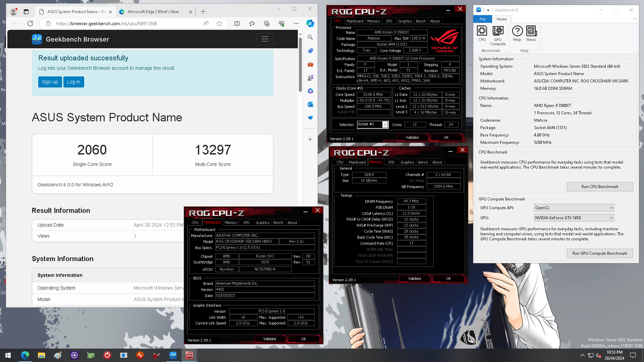Open the Shopping tag icon in Edge sidebar
644x362 pixels.
(x=310, y=51)
